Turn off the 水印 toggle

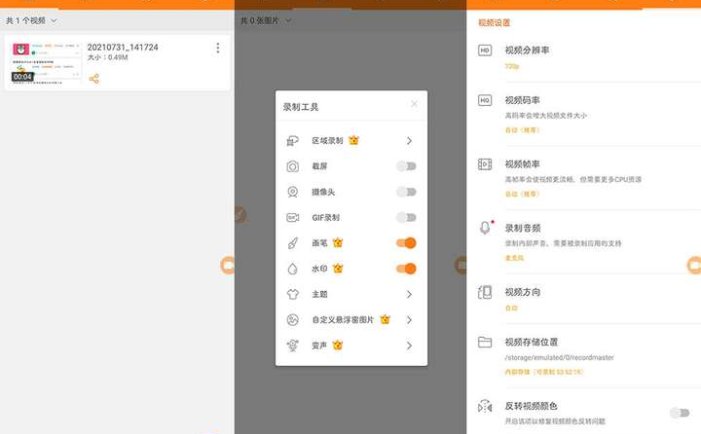click(406, 269)
